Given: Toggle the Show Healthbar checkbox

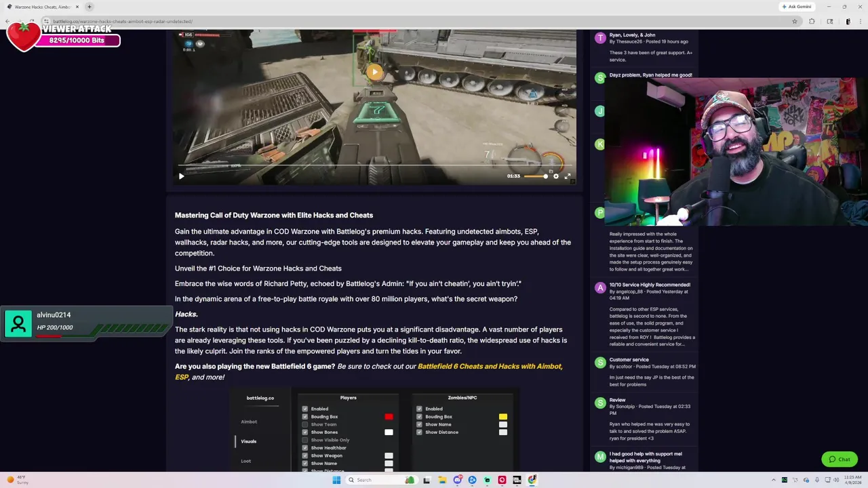Looking at the screenshot, I should (304, 448).
